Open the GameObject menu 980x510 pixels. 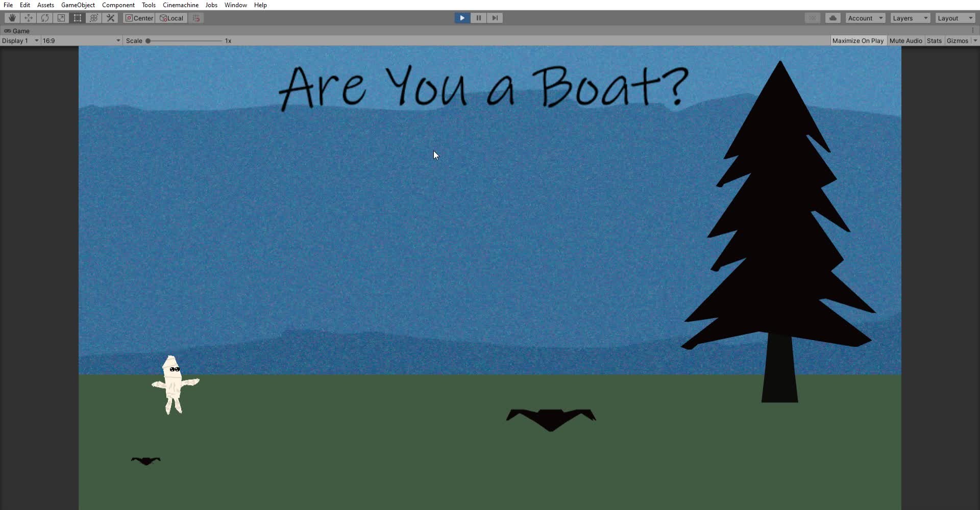click(78, 5)
